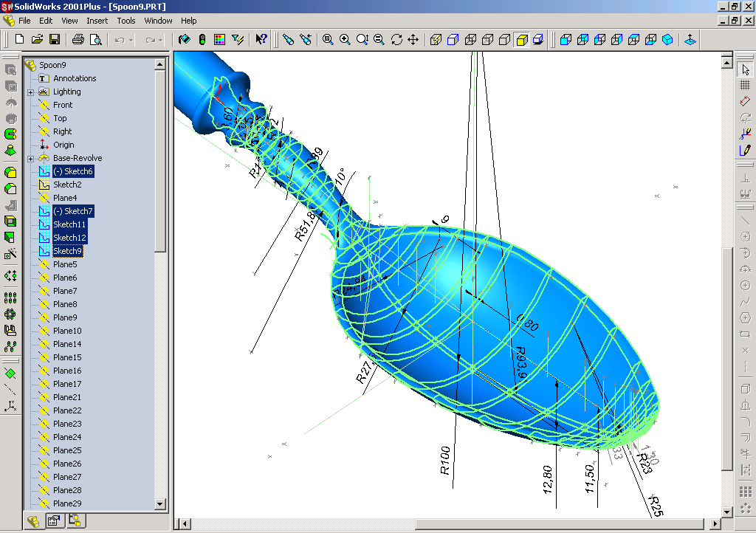Open the Insert menu
This screenshot has height=533, width=756.
click(97, 21)
